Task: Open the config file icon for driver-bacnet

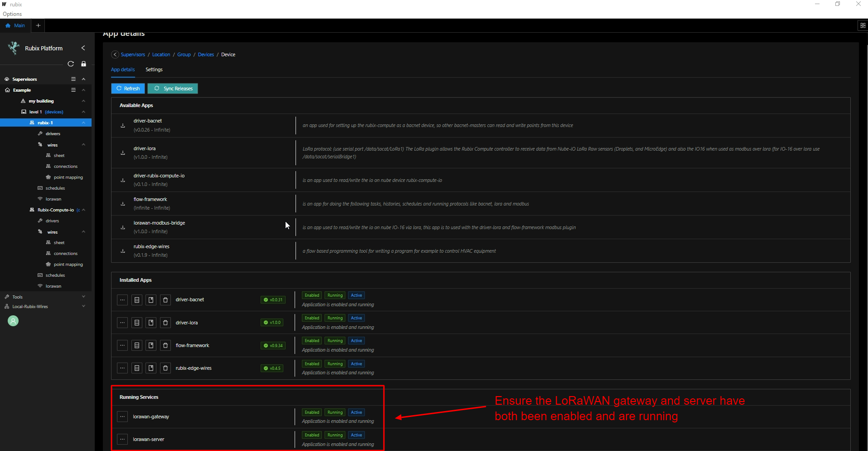Action: pos(151,300)
